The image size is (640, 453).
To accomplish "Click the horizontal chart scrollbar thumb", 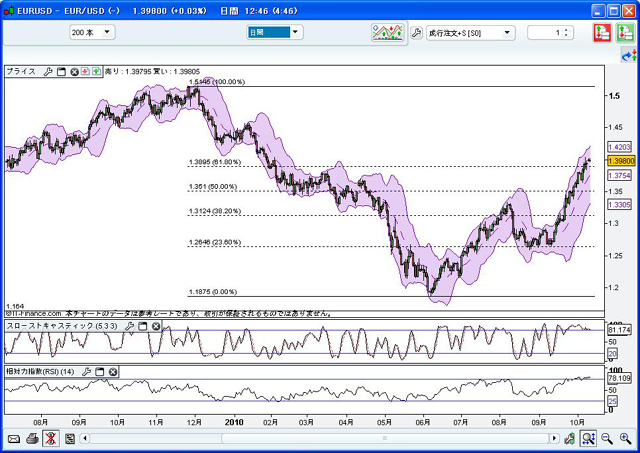I will (385, 439).
